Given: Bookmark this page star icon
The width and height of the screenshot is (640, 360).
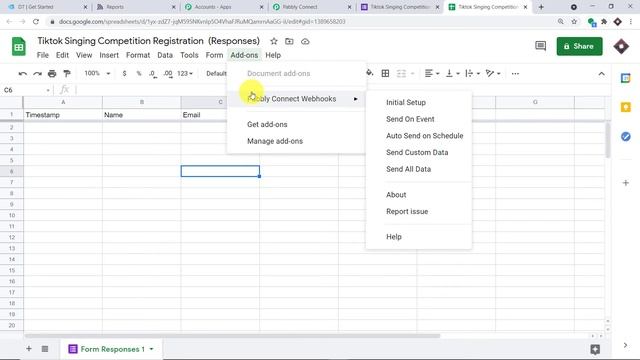Looking at the screenshot, I should click(x=574, y=21).
